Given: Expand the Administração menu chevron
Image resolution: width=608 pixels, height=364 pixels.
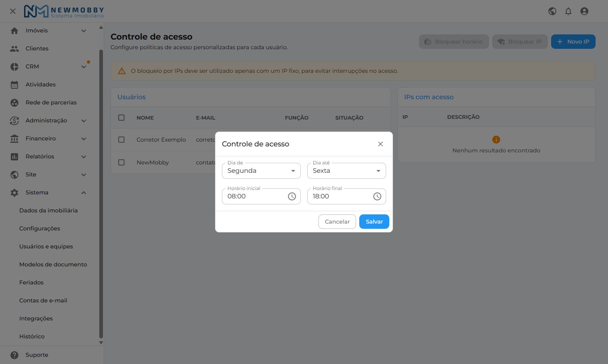Looking at the screenshot, I should click(84, 120).
